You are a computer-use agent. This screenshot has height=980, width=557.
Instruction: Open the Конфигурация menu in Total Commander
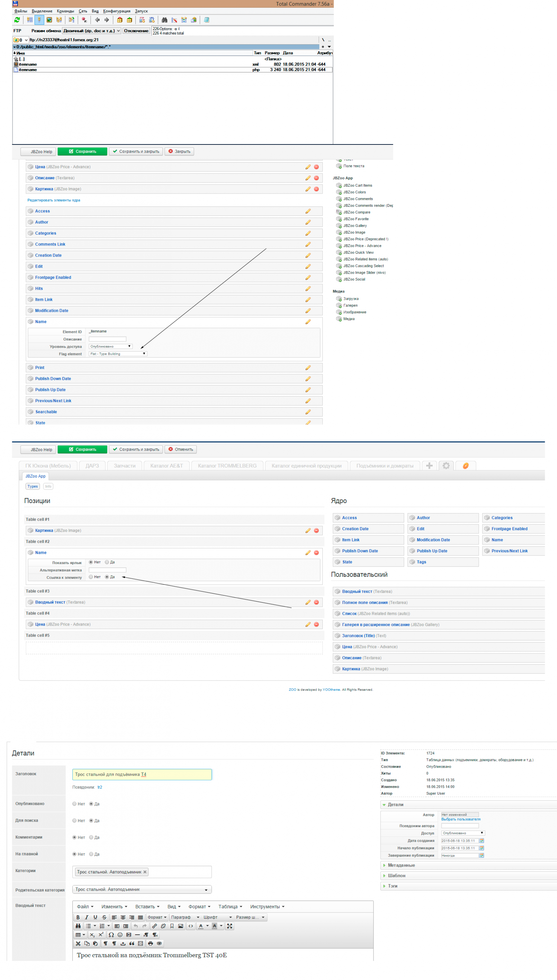117,11
